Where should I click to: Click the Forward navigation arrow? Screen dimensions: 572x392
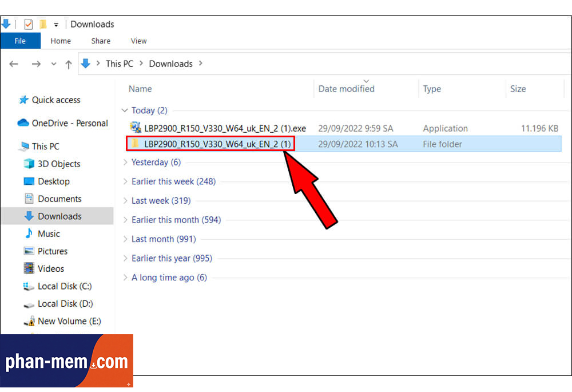point(35,64)
